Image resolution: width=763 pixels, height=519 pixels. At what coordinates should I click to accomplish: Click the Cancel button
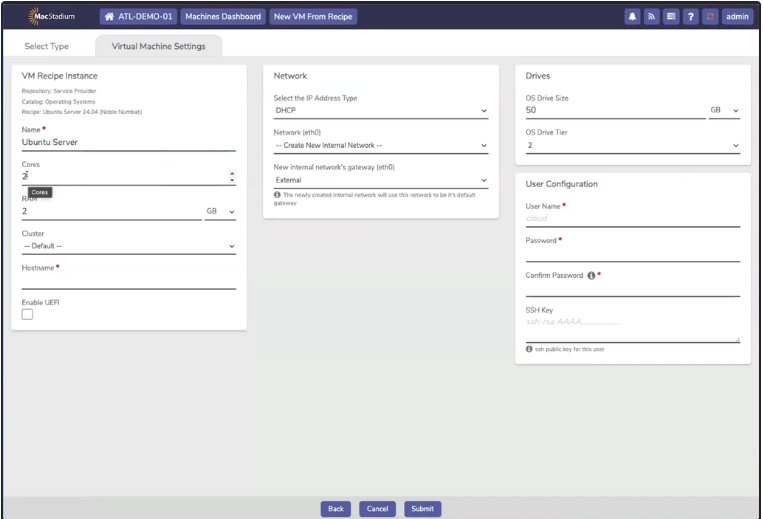click(x=378, y=509)
